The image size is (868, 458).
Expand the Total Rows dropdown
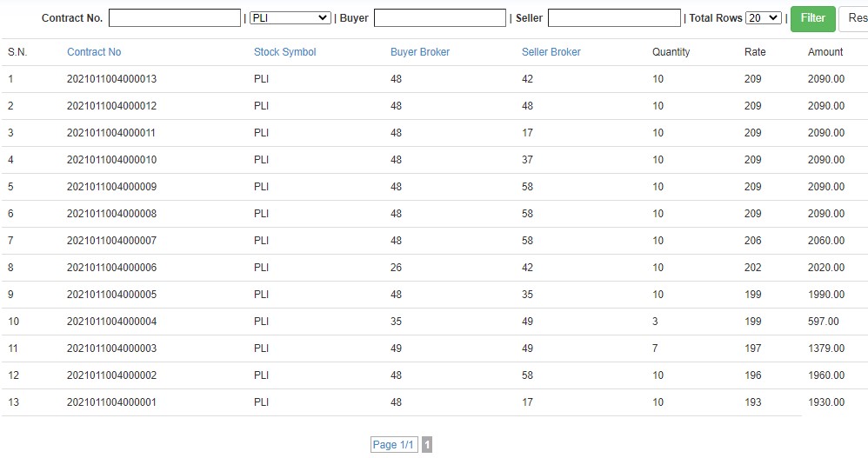[x=764, y=18]
